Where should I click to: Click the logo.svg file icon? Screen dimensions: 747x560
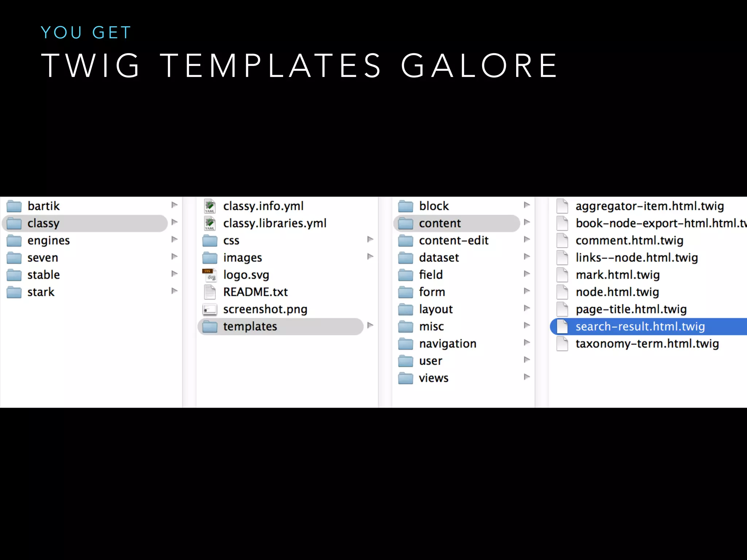[x=210, y=275]
